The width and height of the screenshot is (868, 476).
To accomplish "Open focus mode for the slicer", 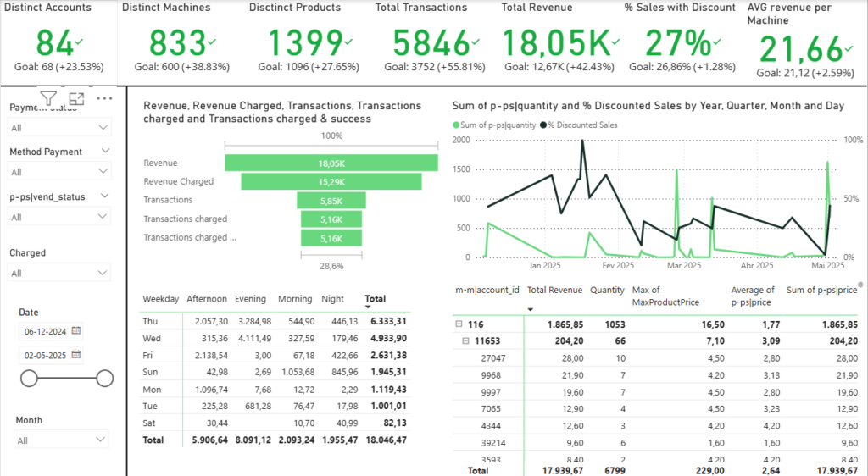I will click(76, 99).
